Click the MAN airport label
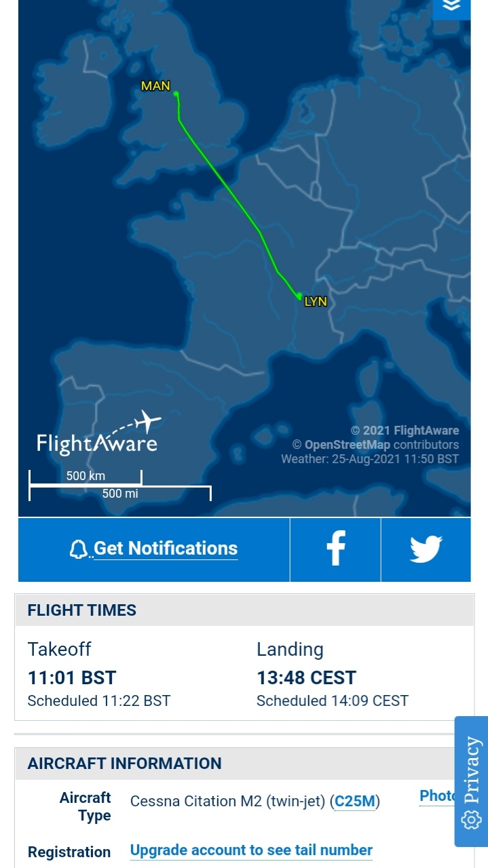Image resolution: width=488 pixels, height=868 pixels. [155, 86]
